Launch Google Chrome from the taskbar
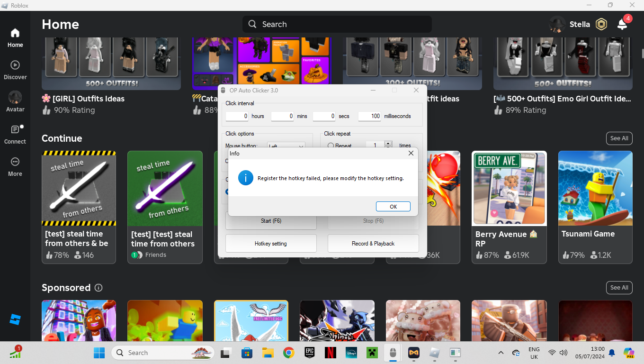This screenshot has height=364, width=644. pos(289,353)
